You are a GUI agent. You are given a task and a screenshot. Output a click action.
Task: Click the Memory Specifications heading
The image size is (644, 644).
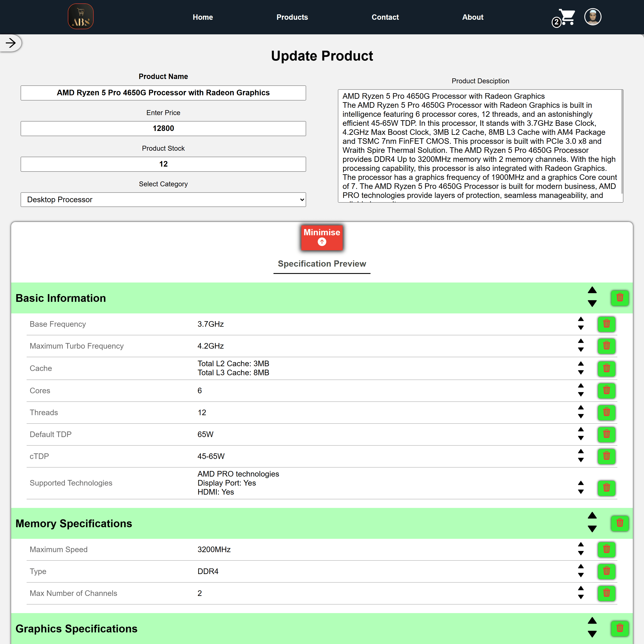click(x=74, y=523)
